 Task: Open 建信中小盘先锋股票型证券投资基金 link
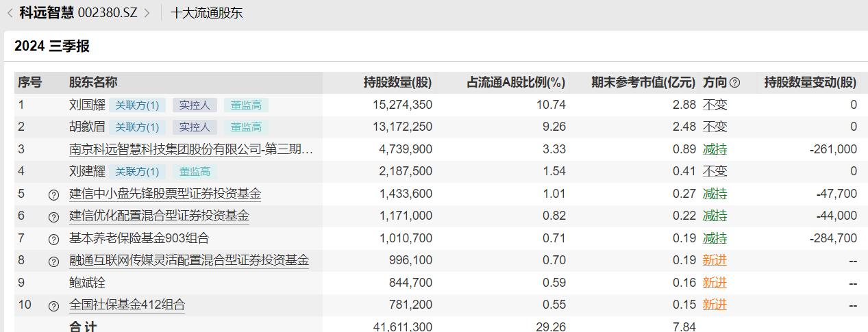165,194
